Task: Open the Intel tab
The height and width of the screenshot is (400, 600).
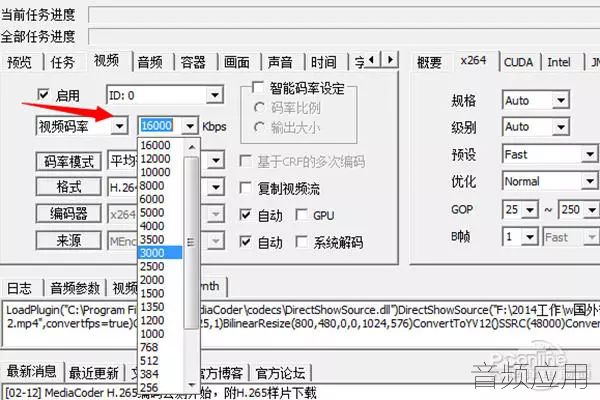Action: coord(559,62)
